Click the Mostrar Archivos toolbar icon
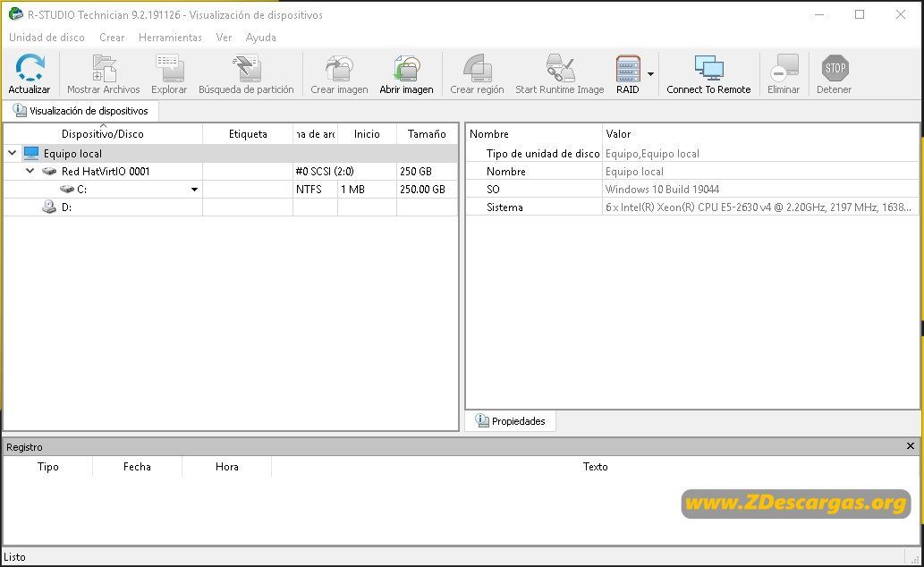 (x=104, y=68)
